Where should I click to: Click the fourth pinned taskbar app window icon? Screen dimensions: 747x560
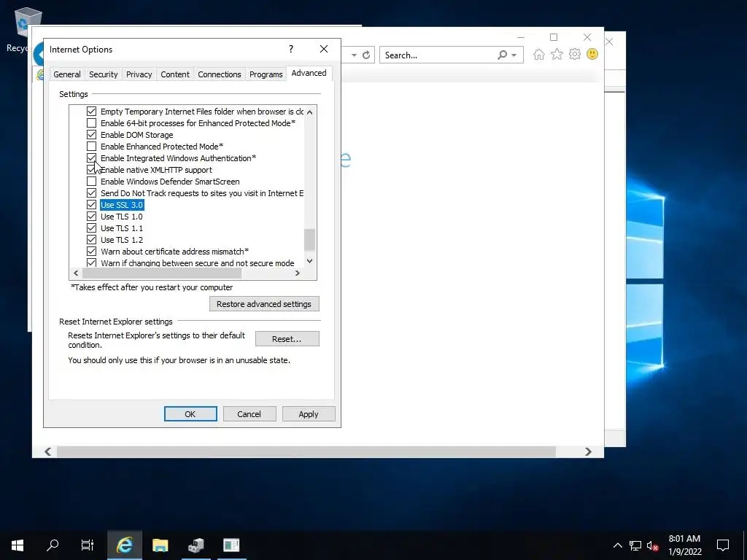tap(231, 545)
